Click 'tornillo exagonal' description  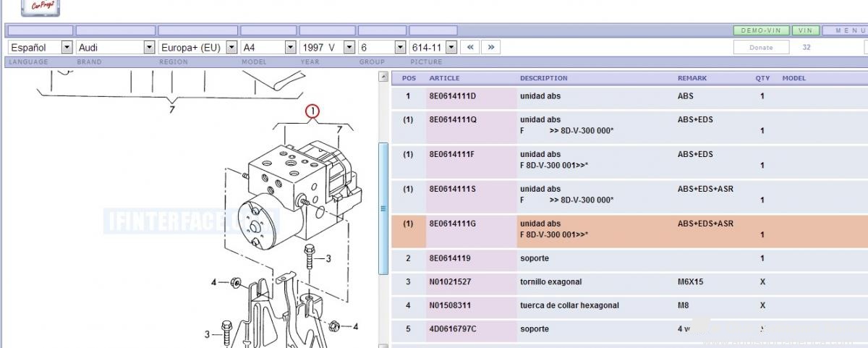[550, 281]
